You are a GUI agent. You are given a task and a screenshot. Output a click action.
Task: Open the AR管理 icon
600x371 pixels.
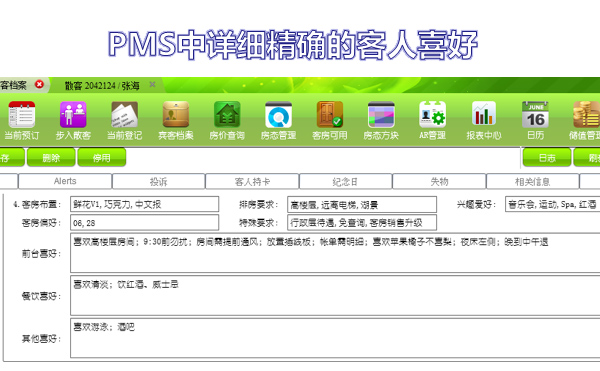coord(432,115)
